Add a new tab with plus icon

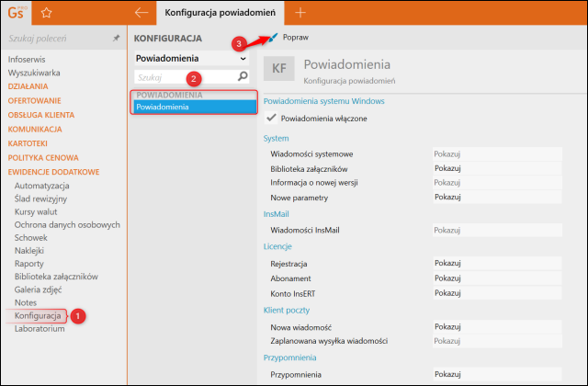coord(300,12)
